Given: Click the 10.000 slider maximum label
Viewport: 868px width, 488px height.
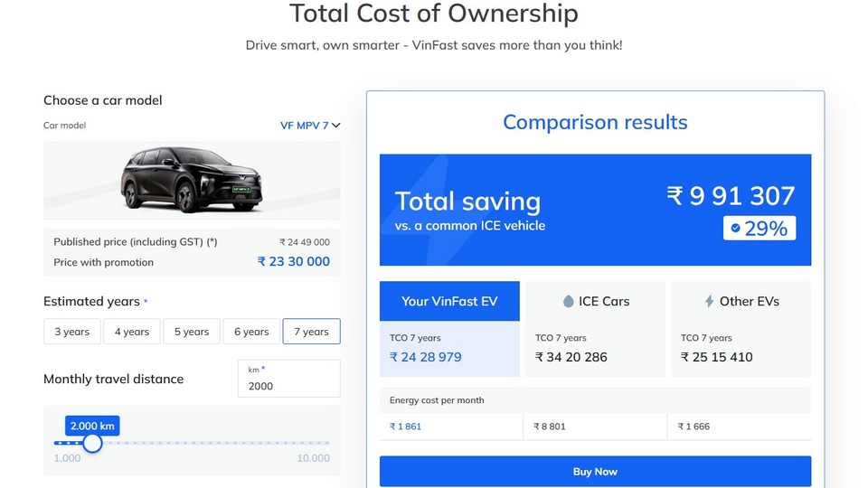Looking at the screenshot, I should pyautogui.click(x=314, y=458).
